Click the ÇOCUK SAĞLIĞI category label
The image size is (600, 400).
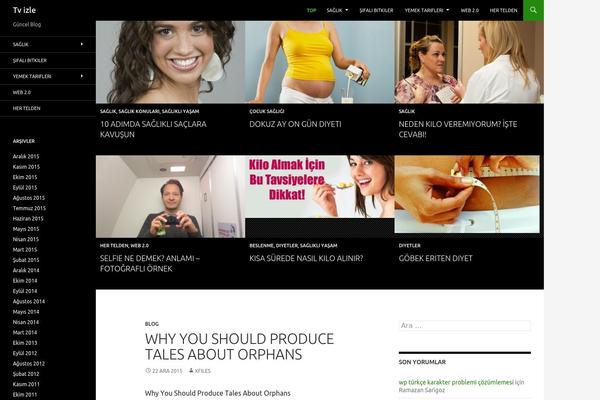pyautogui.click(x=267, y=111)
